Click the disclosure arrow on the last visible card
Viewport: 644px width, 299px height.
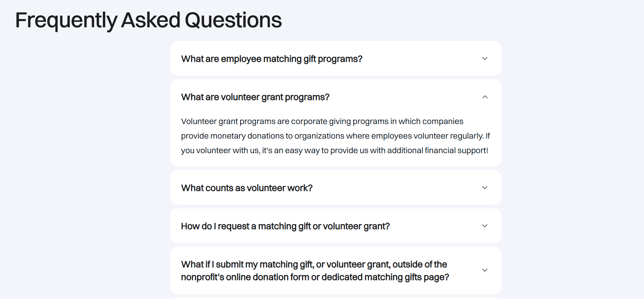tap(484, 270)
